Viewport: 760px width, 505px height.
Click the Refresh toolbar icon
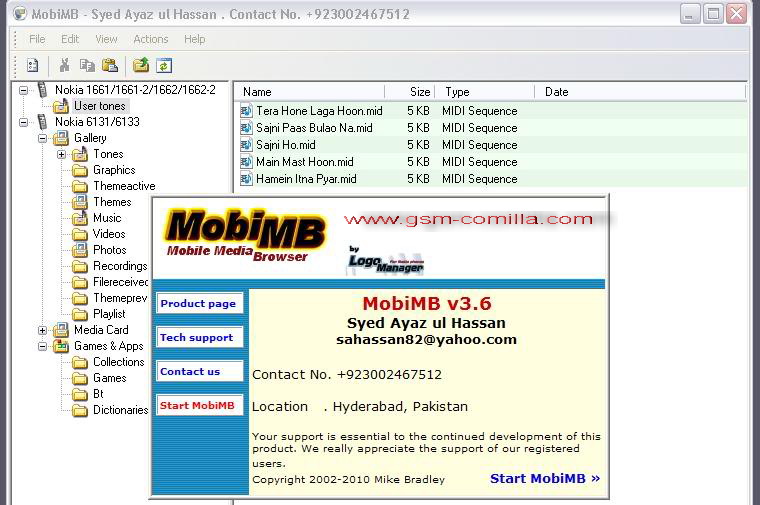pos(164,65)
